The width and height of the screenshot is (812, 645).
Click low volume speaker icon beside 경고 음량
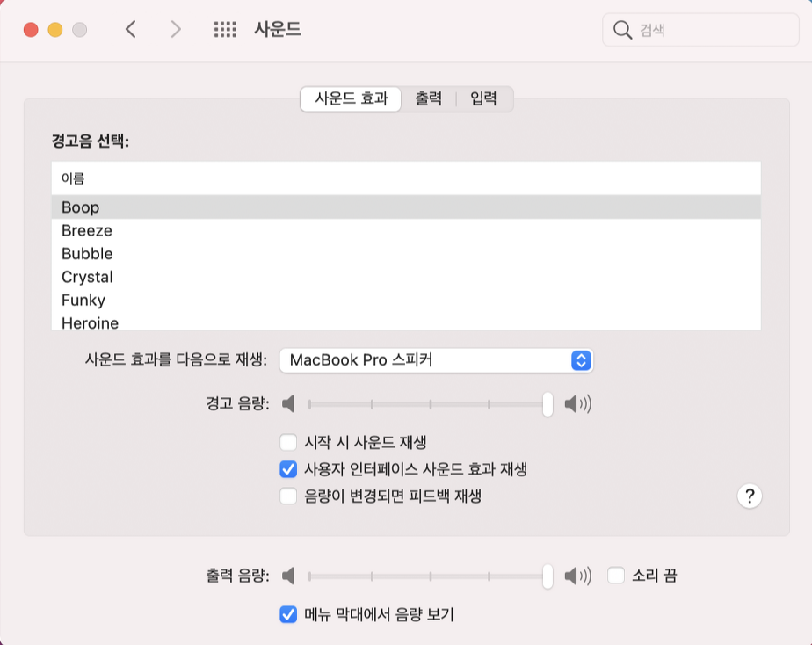click(288, 403)
